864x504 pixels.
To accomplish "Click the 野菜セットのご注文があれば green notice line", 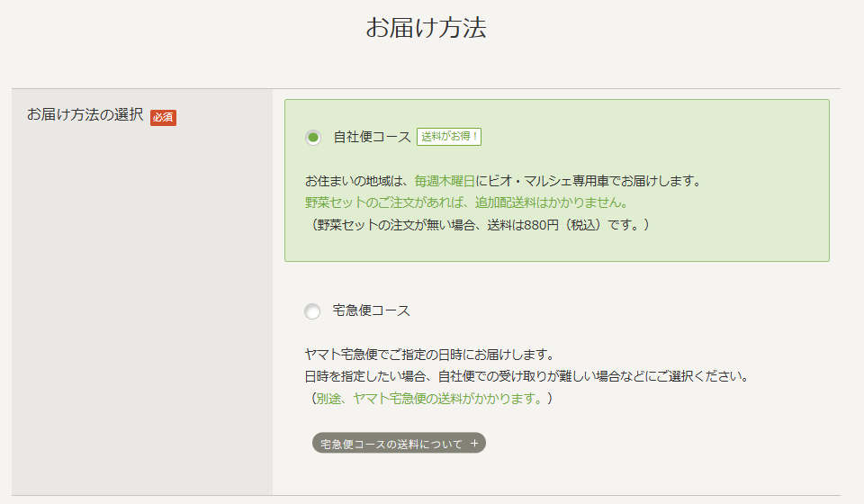I will coord(467,202).
